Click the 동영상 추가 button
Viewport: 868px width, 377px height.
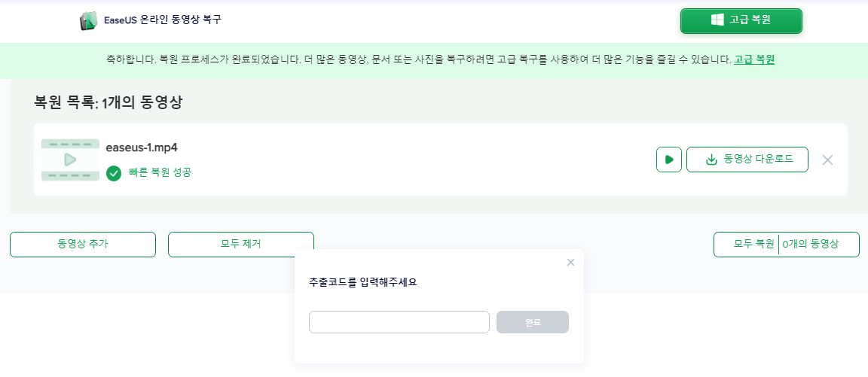[x=83, y=245]
